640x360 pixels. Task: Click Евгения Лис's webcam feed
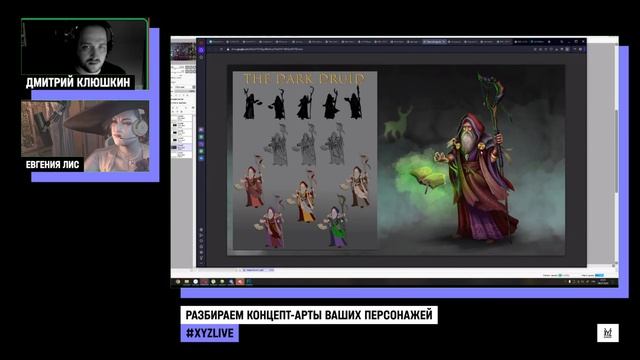pyautogui.click(x=85, y=136)
